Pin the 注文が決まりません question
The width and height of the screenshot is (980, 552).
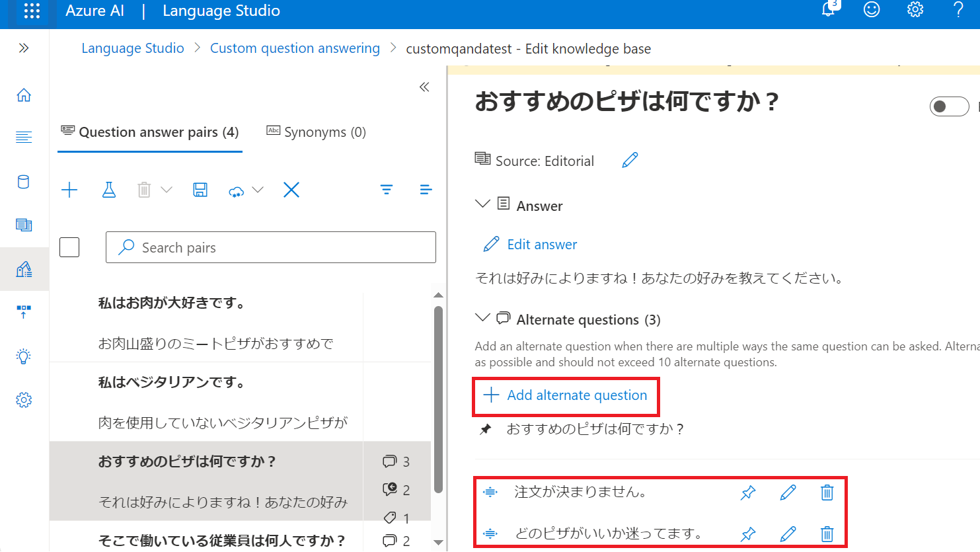[x=747, y=493]
